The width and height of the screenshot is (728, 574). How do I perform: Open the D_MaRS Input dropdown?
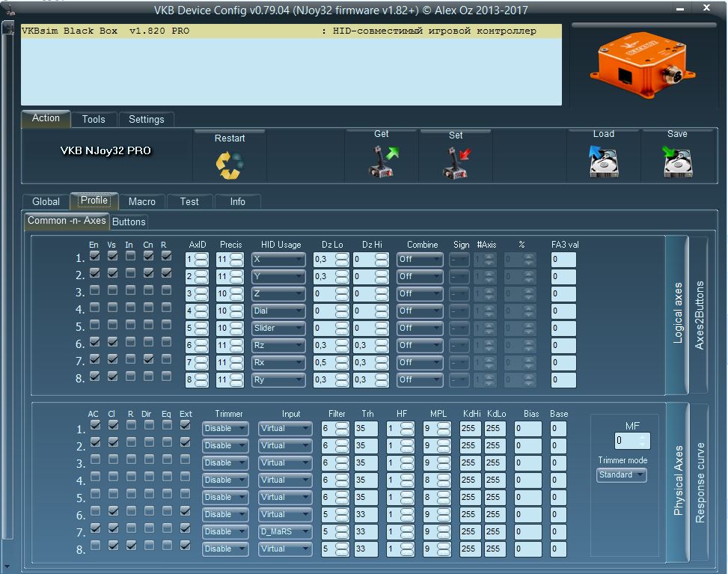pos(285,532)
